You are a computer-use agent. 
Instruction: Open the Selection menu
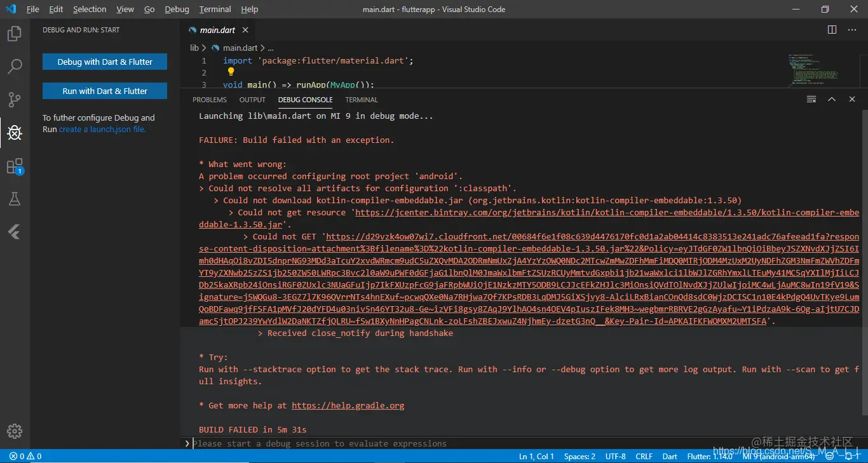click(x=90, y=9)
